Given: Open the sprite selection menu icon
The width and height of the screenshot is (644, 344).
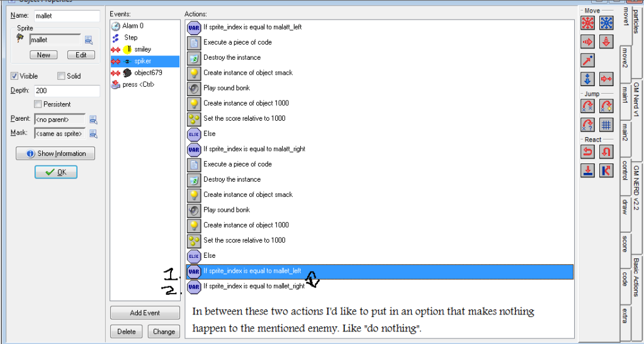Looking at the screenshot, I should point(88,40).
